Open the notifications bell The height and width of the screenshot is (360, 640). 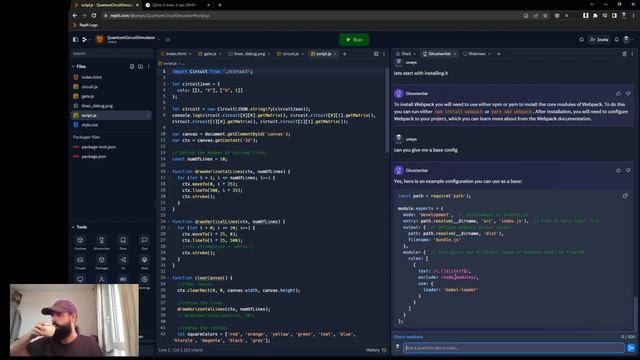617,40
